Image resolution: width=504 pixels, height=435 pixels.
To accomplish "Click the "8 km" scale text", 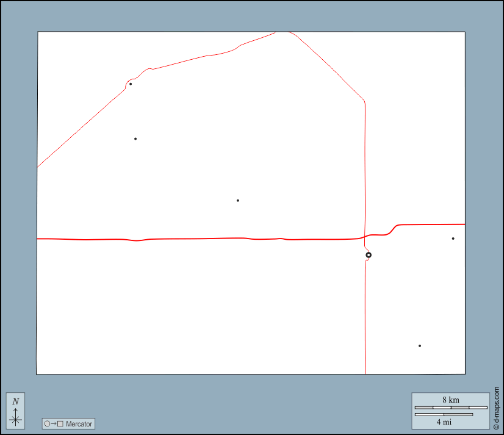I will tap(450, 400).
